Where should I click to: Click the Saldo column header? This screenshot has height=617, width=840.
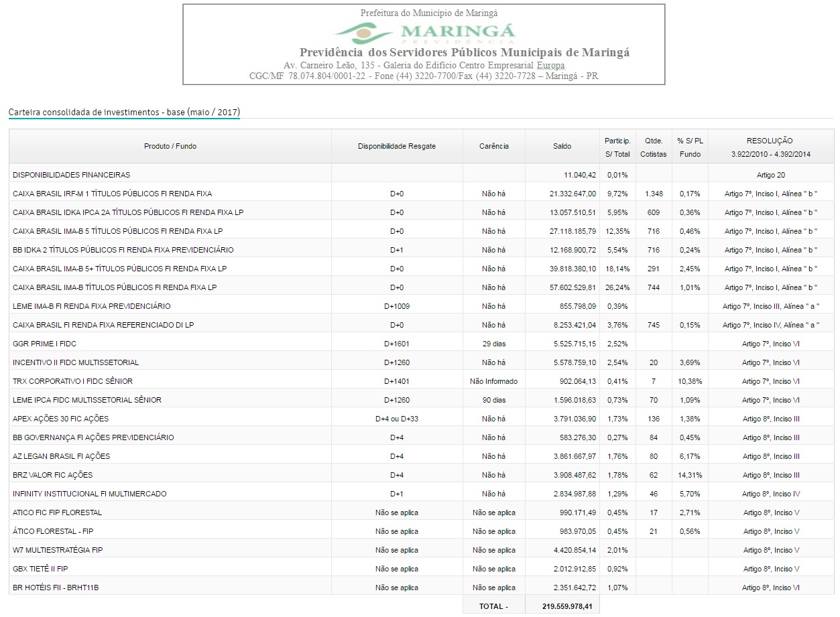[562, 146]
